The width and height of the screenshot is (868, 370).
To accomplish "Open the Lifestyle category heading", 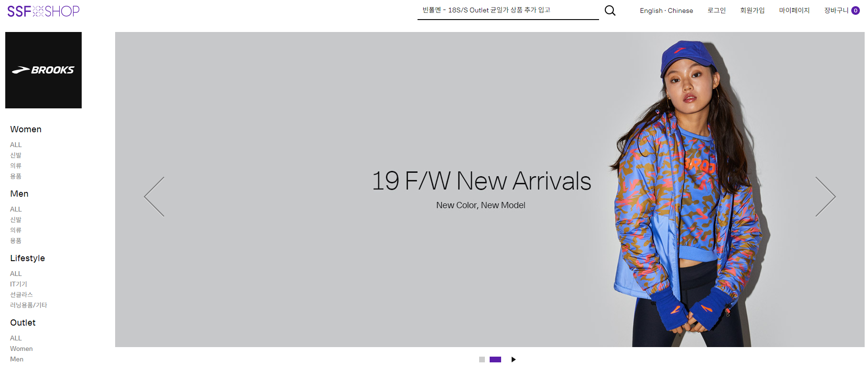I will click(x=27, y=258).
